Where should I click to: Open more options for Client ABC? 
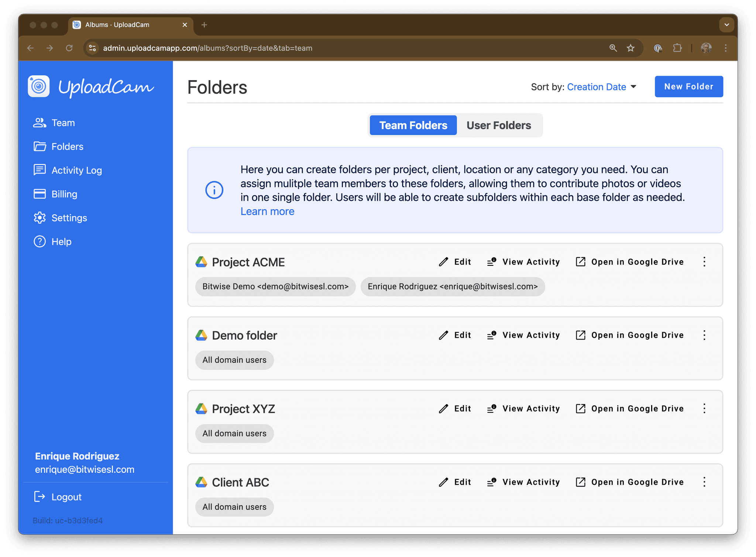tap(704, 482)
